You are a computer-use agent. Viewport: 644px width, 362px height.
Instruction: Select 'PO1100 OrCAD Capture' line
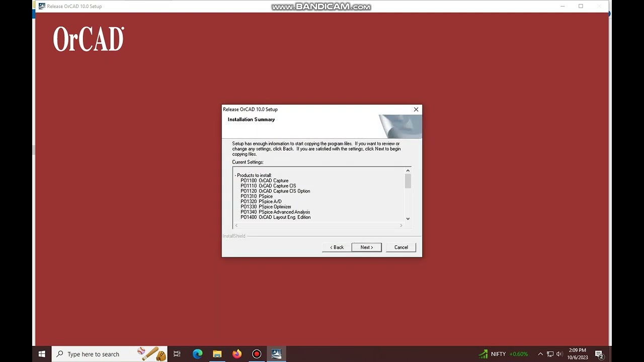point(265,180)
